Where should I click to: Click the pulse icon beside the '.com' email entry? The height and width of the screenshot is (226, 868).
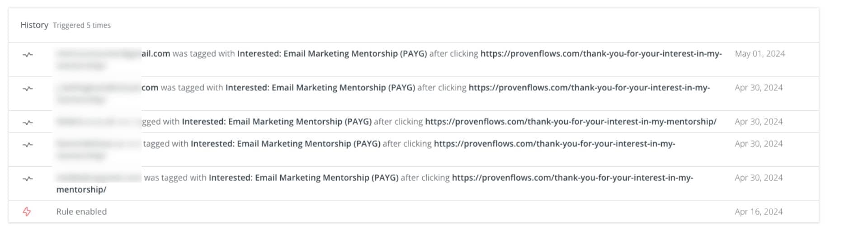click(x=28, y=89)
